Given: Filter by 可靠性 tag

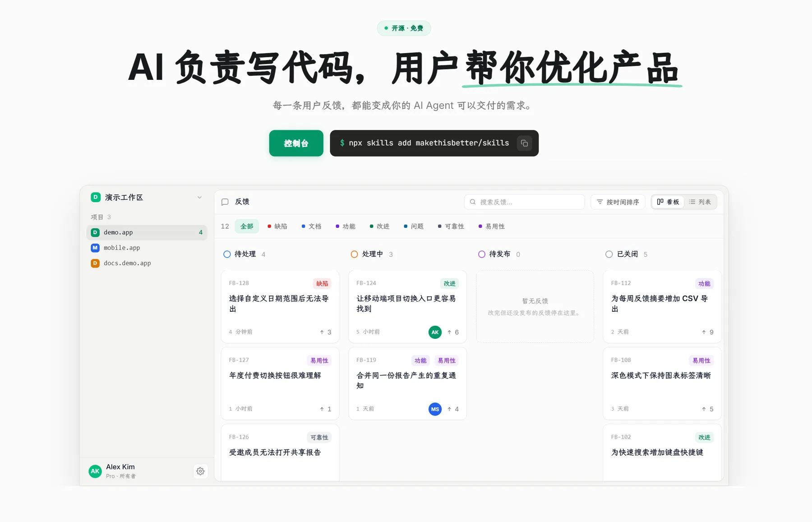Looking at the screenshot, I should 451,226.
